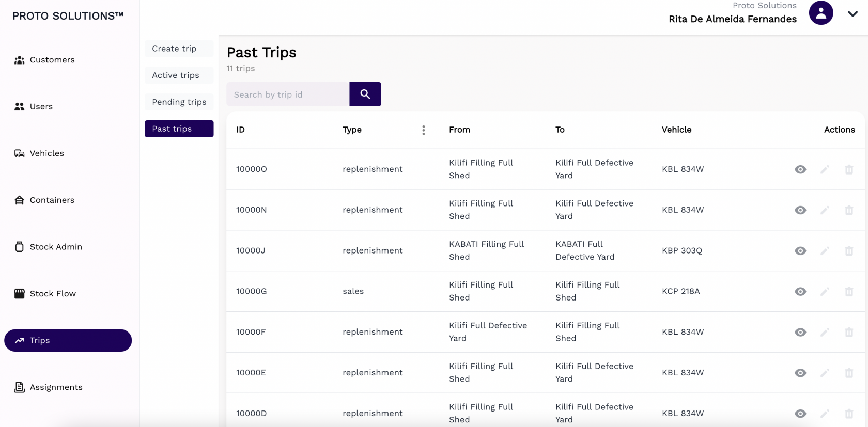This screenshot has width=868, height=427.
Task: Delete trip 10000O trash icon
Action: [849, 169]
